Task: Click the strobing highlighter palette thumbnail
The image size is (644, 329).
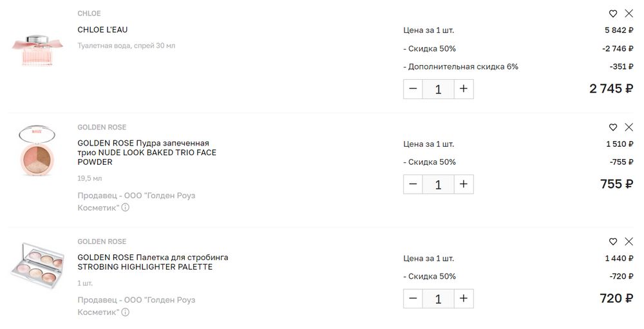Action: pyautogui.click(x=38, y=264)
